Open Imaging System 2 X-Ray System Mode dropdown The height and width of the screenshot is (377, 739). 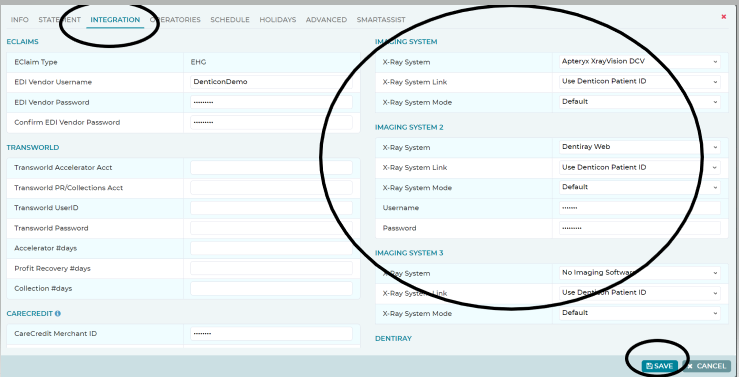pos(640,188)
